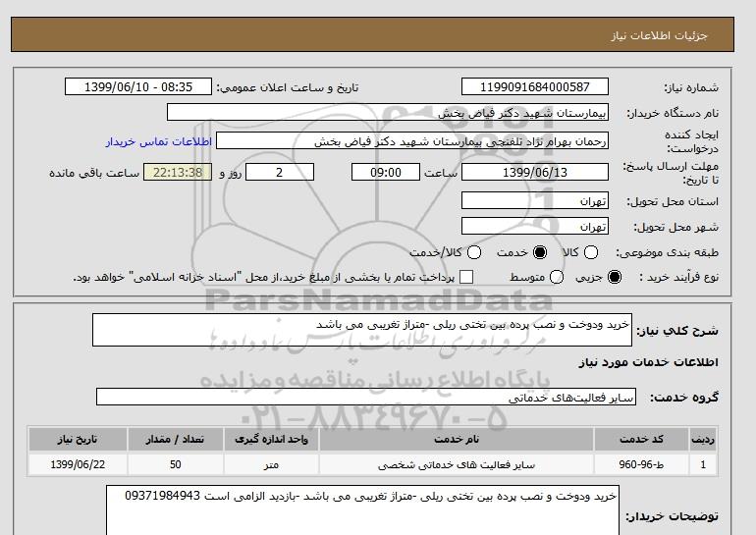Select the کالا/خدمت radio button

474,252
